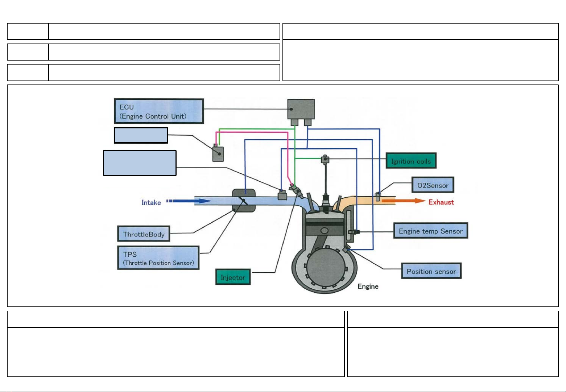The height and width of the screenshot is (392, 566).
Task: Click the TPS Throttle Position Sensor label
Action: click(158, 258)
